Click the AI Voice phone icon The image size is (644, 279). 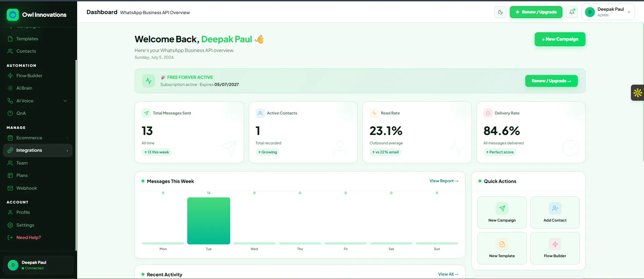pos(10,101)
